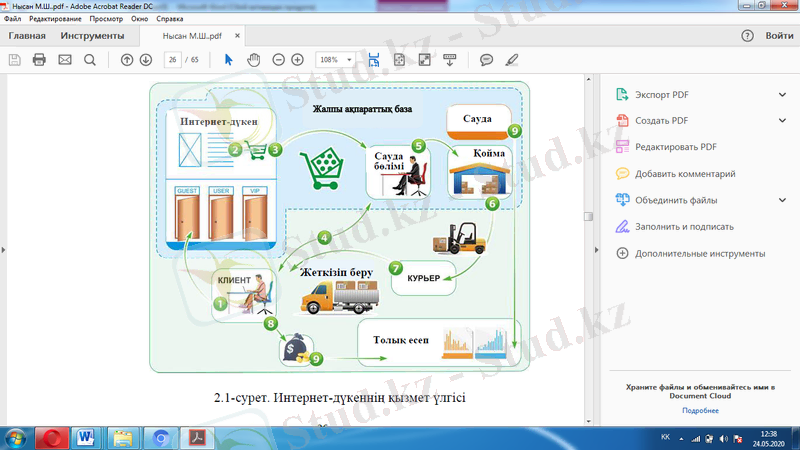Image resolution: width=800 pixels, height=450 pixels.
Task: Click the Войти sign-in button
Action: tap(779, 36)
